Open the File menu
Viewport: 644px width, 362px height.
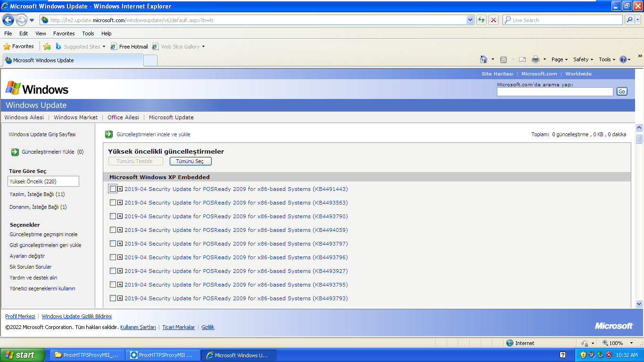[x=8, y=33]
